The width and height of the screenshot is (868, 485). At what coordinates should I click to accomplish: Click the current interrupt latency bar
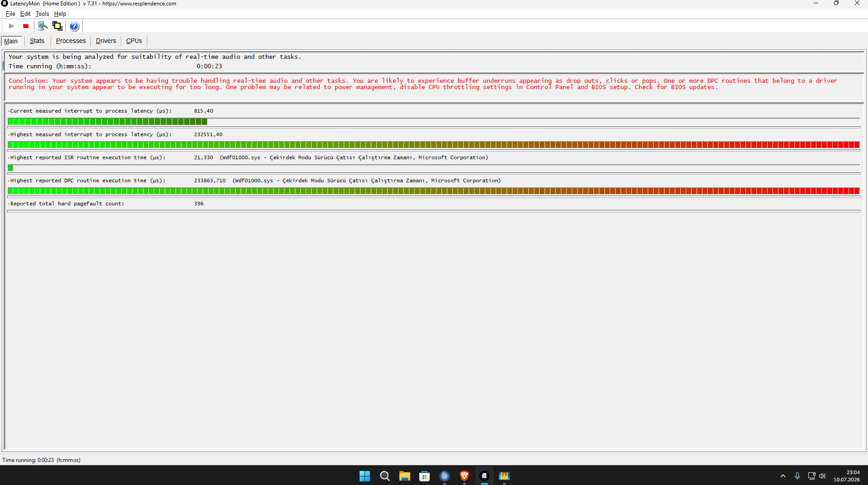(434, 122)
